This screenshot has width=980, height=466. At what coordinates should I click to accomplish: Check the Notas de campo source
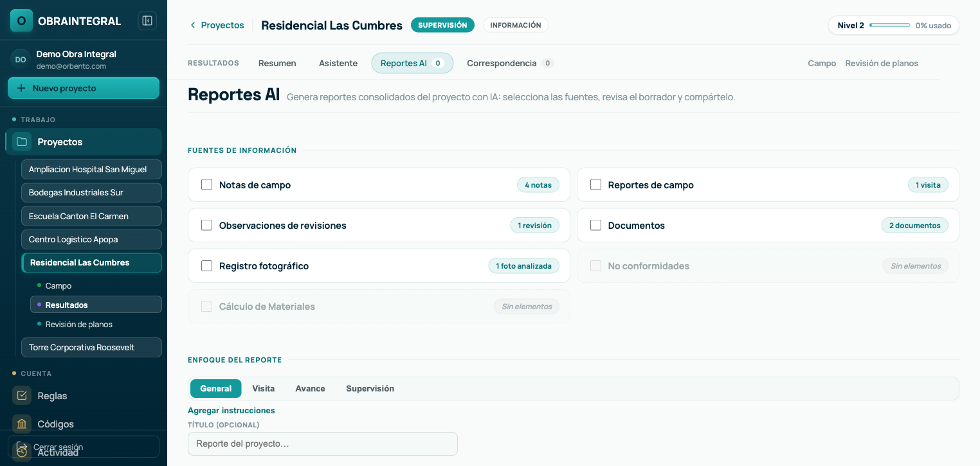pos(206,184)
